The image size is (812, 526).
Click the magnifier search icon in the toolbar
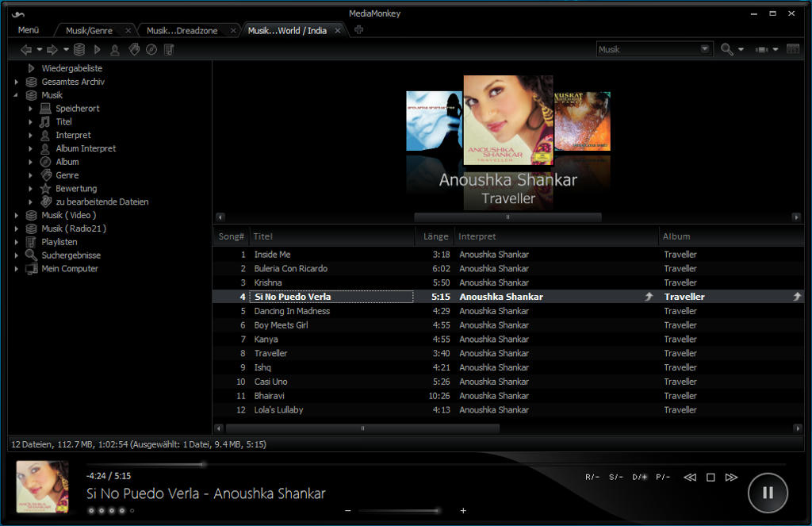point(726,49)
